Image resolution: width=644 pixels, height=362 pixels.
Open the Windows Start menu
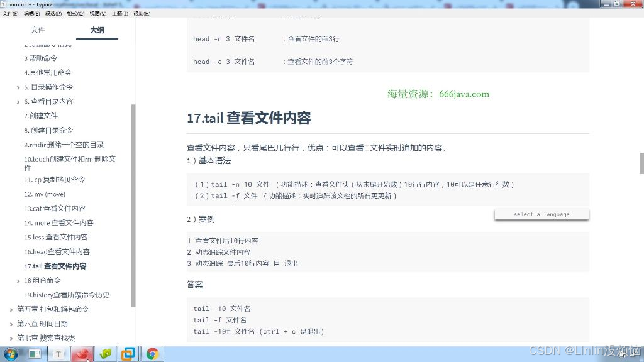[x=11, y=353]
